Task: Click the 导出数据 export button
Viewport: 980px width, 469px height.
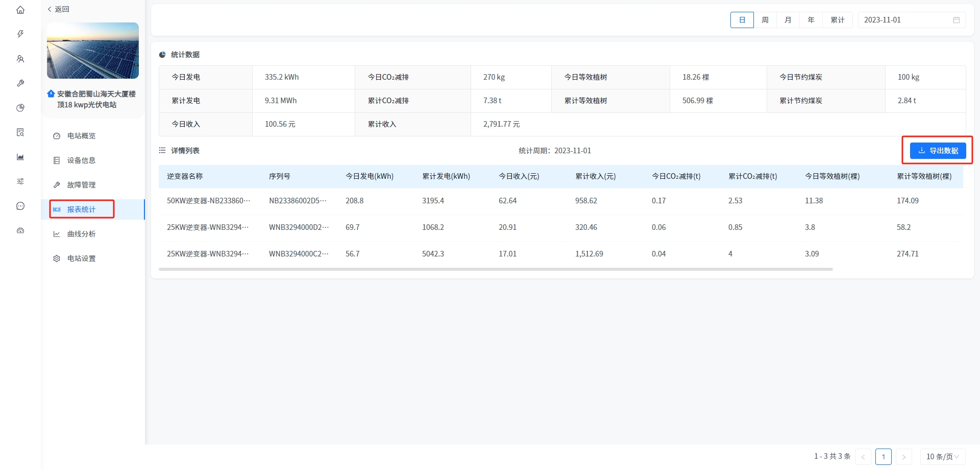Action: (x=938, y=151)
